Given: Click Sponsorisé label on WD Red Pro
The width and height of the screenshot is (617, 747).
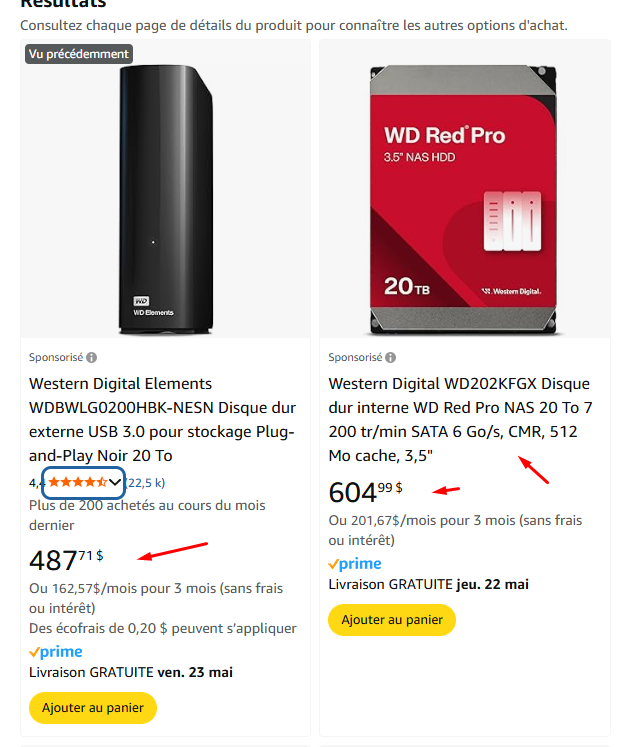Looking at the screenshot, I should pyautogui.click(x=355, y=357).
